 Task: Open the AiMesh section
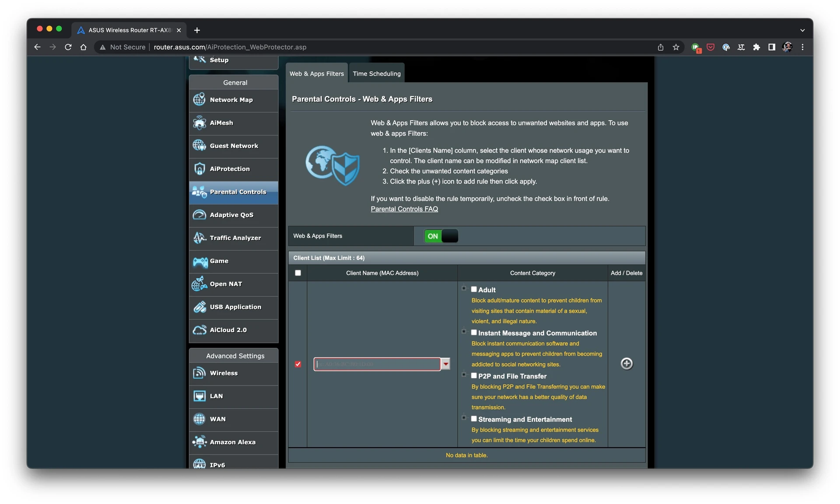click(x=234, y=123)
